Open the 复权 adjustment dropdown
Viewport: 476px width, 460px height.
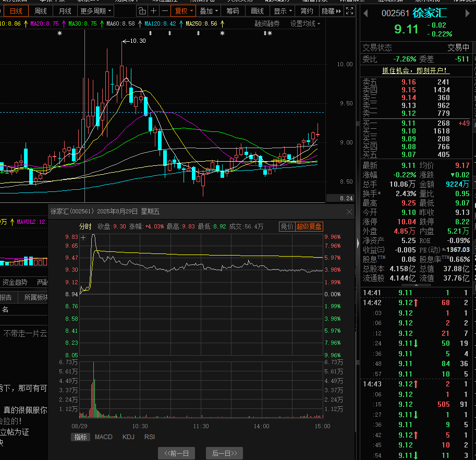pos(184,11)
